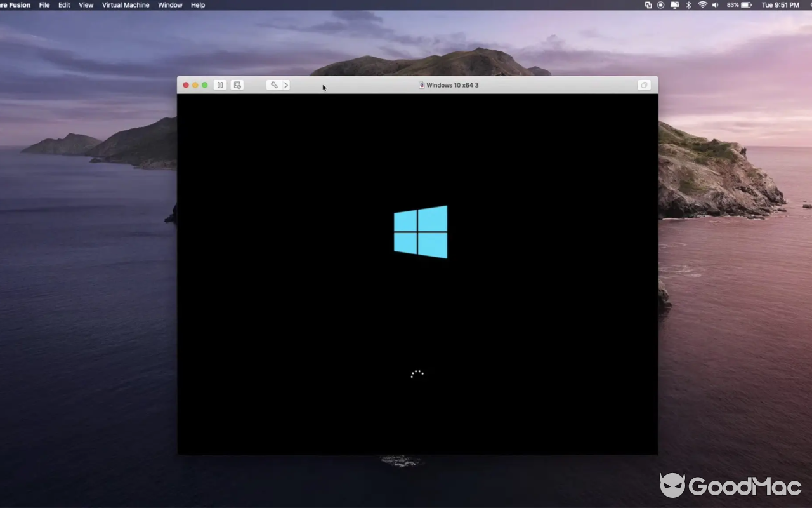
Task: Open the screen mirroring icon in the menu bar
Action: (x=674, y=5)
